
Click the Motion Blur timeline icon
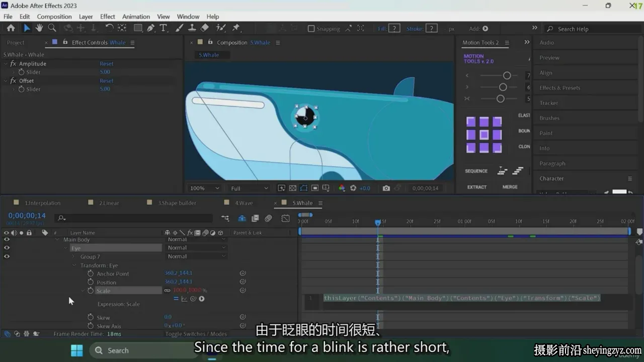[268, 218]
